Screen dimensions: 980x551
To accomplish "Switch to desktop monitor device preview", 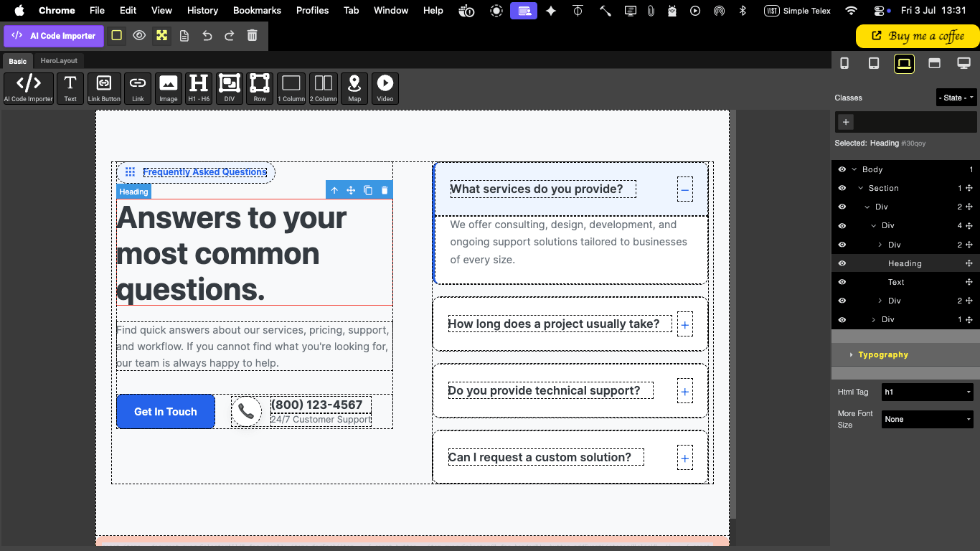I will click(x=964, y=63).
